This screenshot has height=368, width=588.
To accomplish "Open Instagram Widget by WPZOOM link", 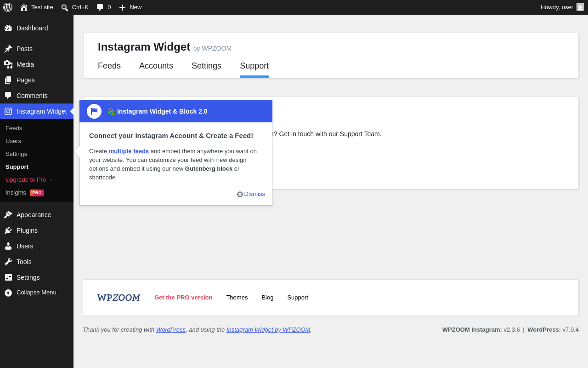I will point(268,329).
